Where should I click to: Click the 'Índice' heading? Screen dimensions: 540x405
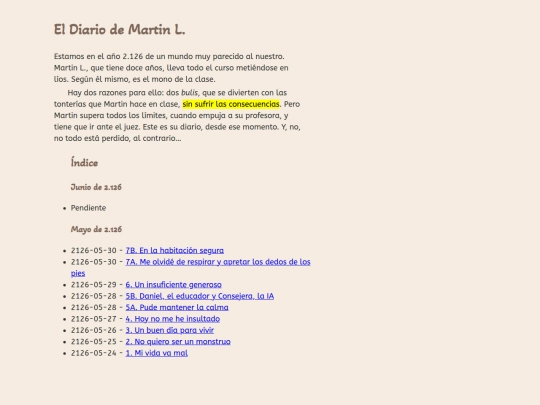tap(84, 162)
